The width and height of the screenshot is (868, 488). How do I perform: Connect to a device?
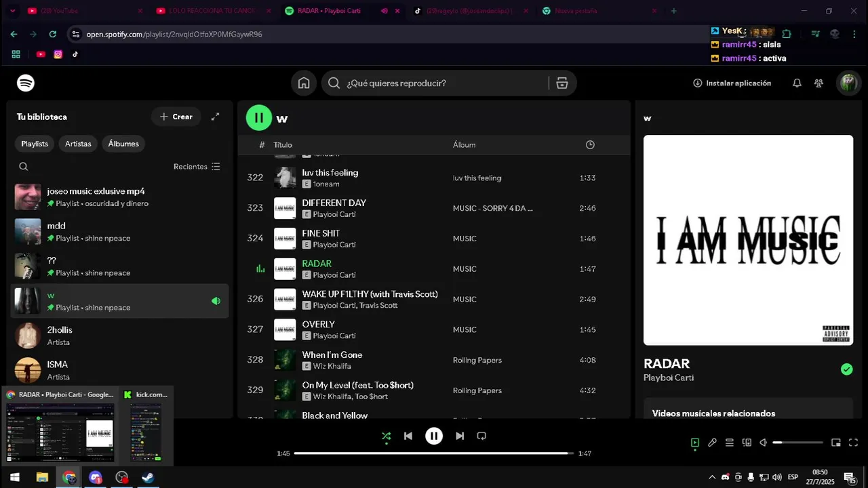[747, 443]
